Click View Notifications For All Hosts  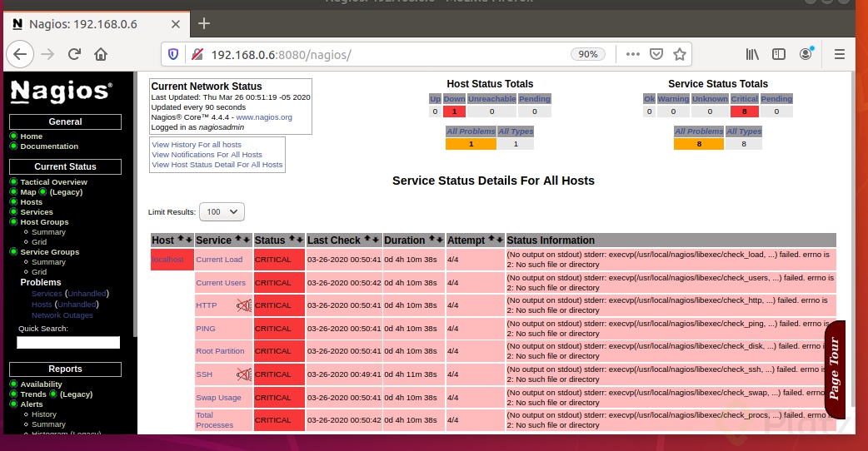click(x=207, y=155)
